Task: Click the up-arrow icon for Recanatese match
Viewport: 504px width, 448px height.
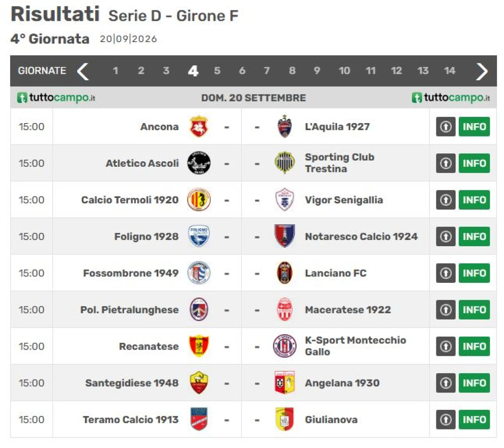Action: [445, 346]
